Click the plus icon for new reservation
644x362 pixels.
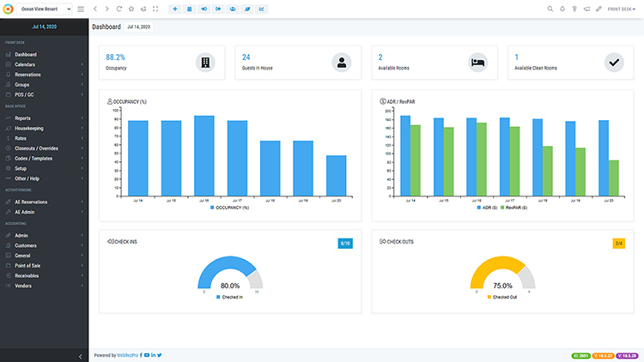point(175,9)
